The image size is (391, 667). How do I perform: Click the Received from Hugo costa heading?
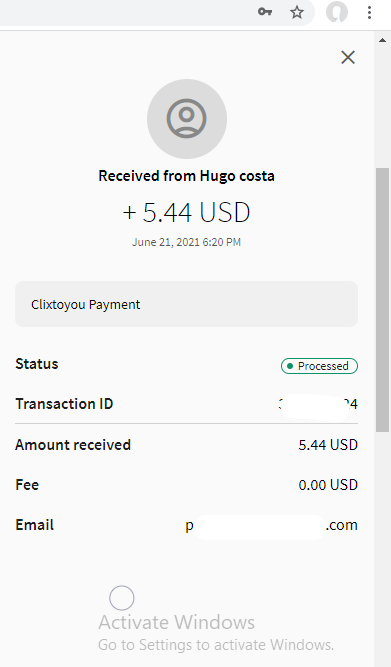[186, 176]
